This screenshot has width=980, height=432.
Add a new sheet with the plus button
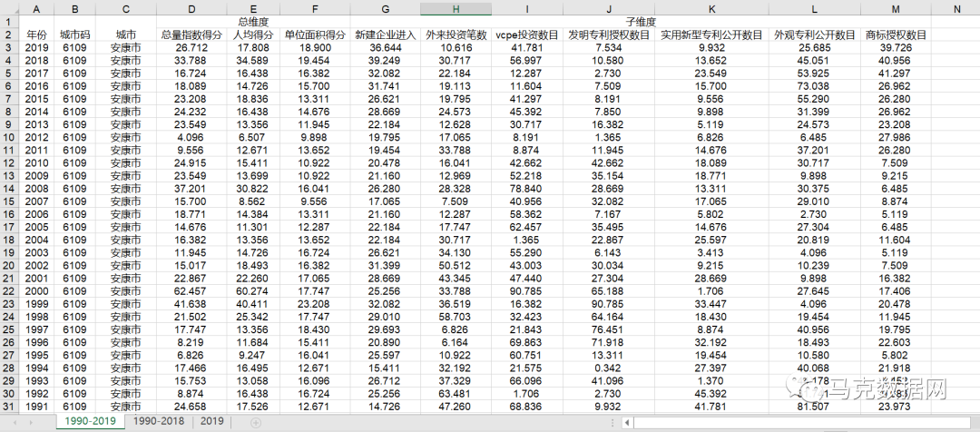pyautogui.click(x=255, y=422)
